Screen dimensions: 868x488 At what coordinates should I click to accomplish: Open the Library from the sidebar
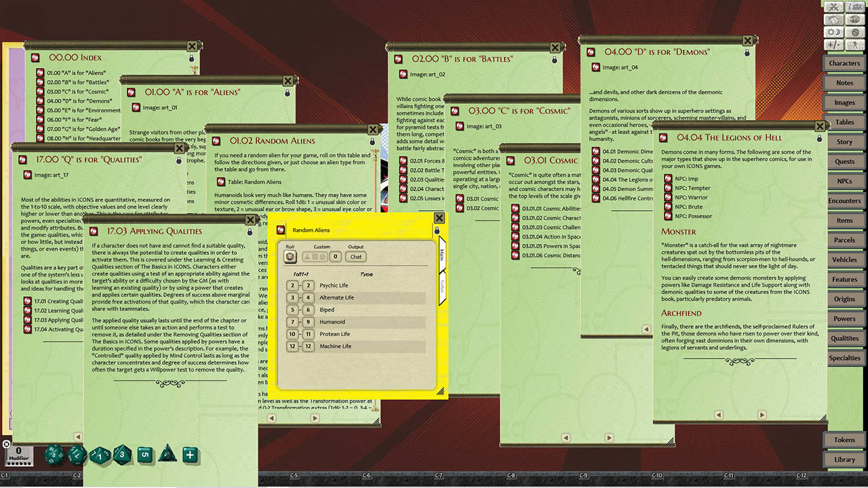pos(844,460)
